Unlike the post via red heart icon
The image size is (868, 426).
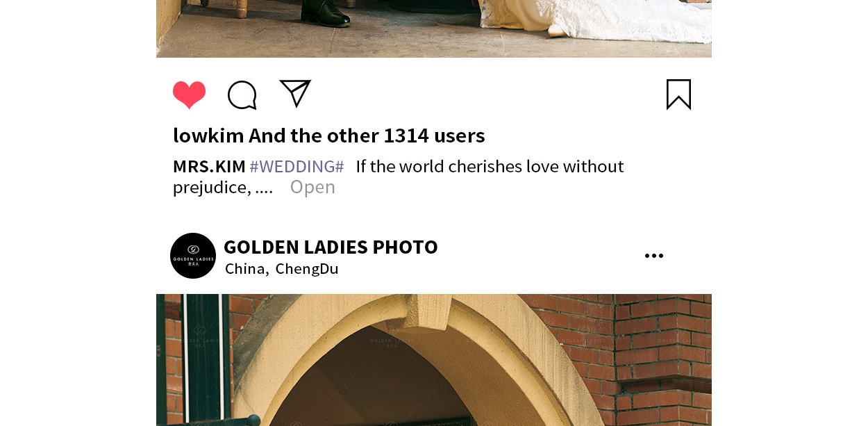tap(189, 95)
